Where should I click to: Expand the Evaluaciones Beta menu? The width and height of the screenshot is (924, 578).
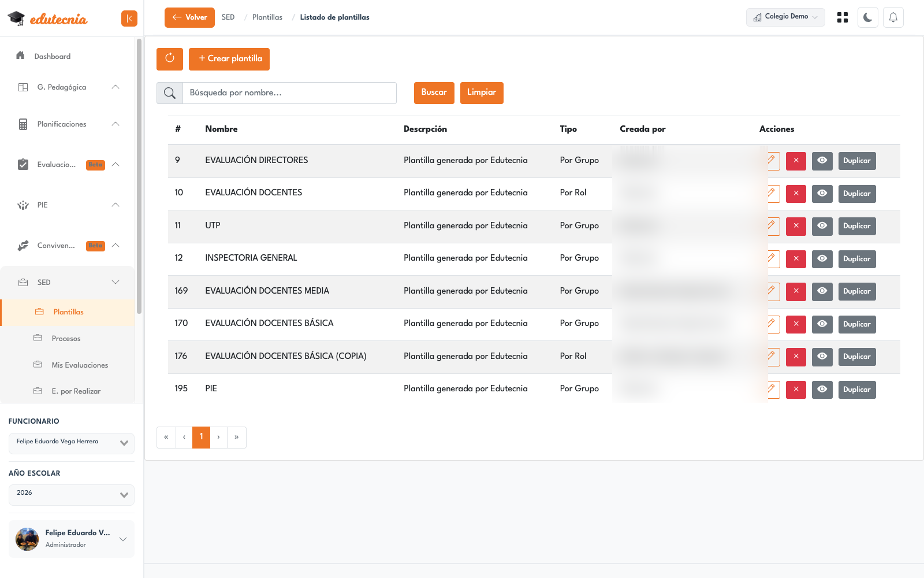click(x=69, y=165)
